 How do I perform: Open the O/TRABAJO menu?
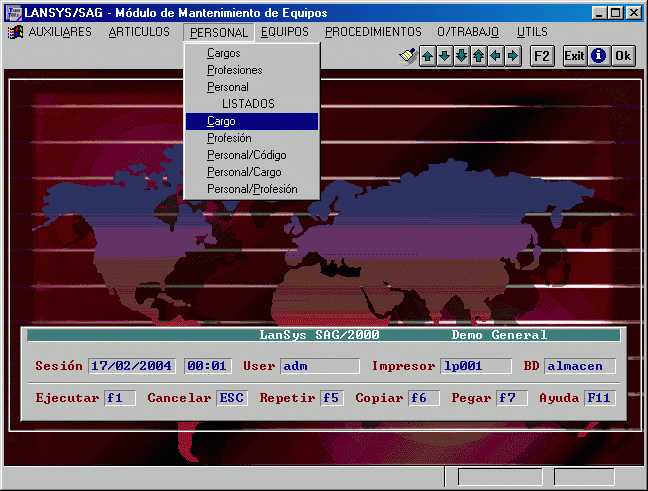(468, 32)
